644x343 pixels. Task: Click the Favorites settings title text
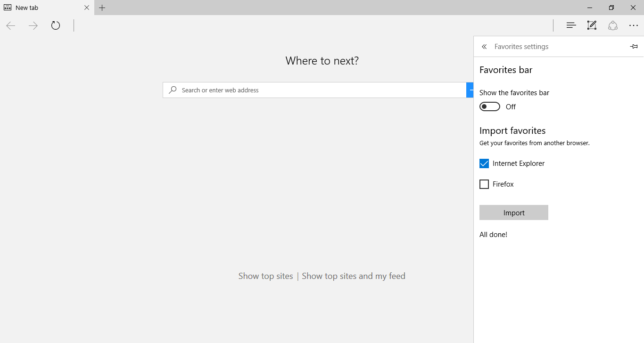tap(521, 47)
